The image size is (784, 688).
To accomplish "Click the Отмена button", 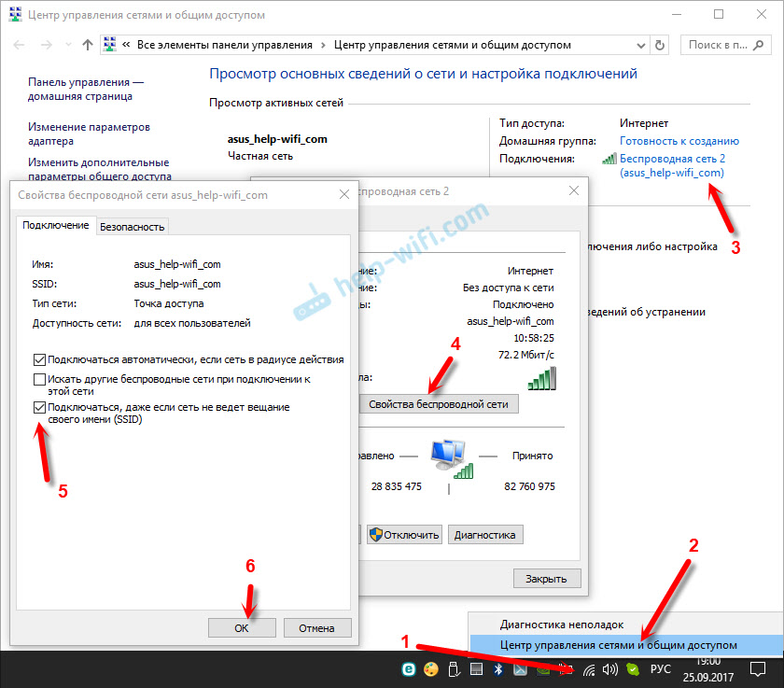I will [x=317, y=628].
